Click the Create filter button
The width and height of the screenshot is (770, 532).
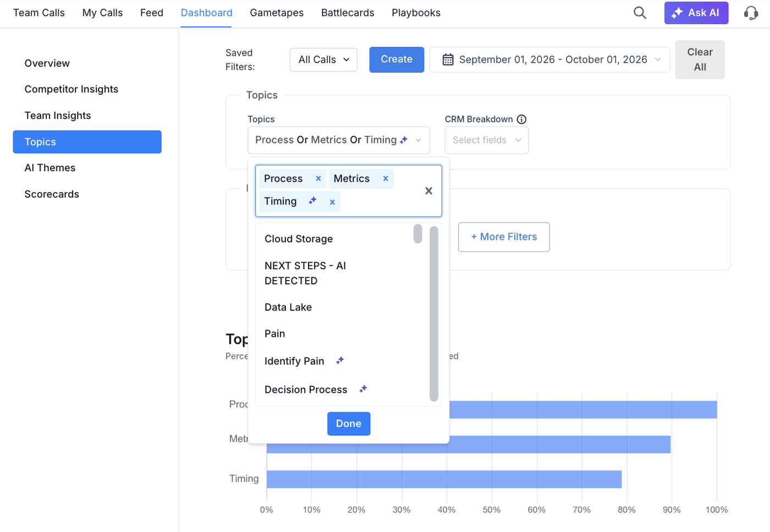[x=397, y=59]
